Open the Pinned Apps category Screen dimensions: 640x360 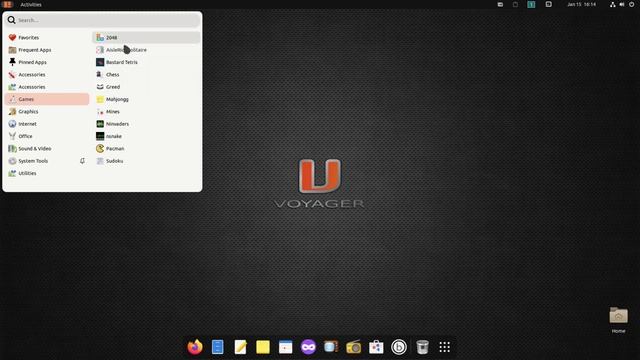coord(47,62)
